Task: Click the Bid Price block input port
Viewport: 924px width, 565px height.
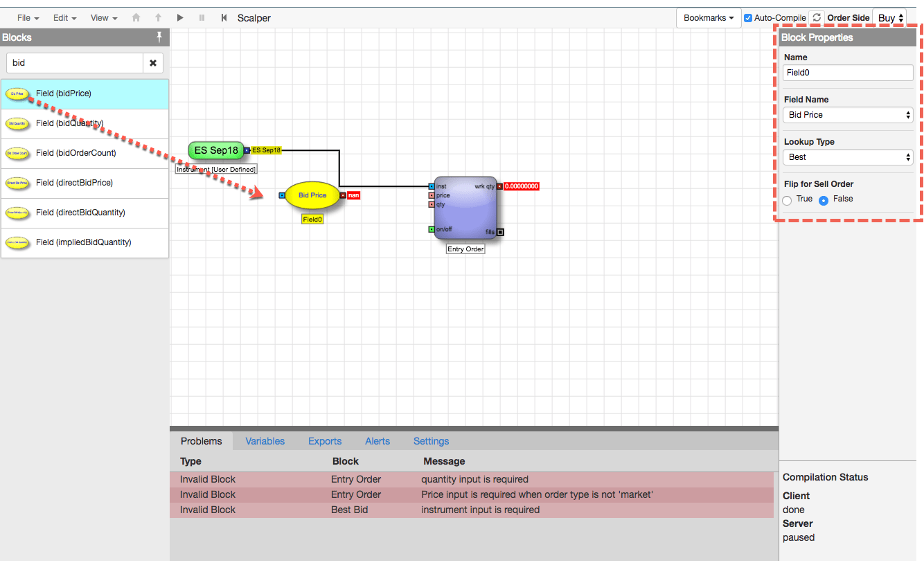Action: point(282,195)
